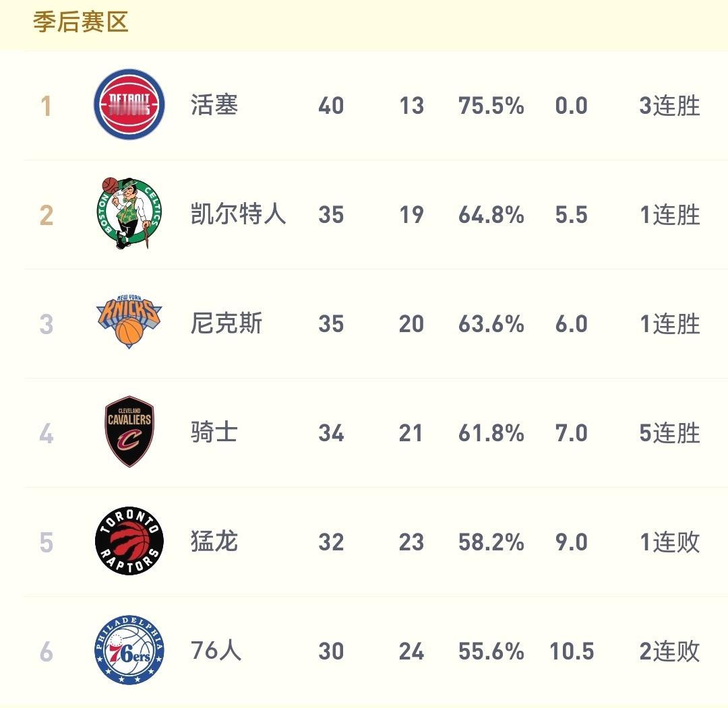Click the Celtics leprechaun emblem
The image size is (728, 708).
coord(128,214)
